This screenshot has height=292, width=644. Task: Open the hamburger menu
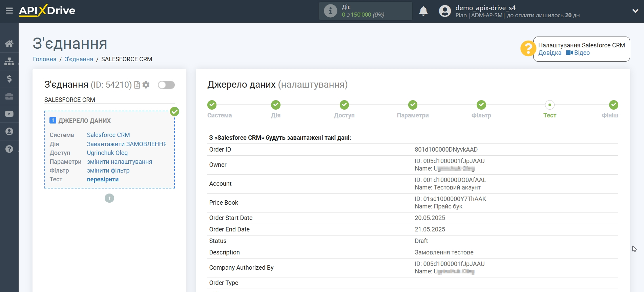[9, 11]
